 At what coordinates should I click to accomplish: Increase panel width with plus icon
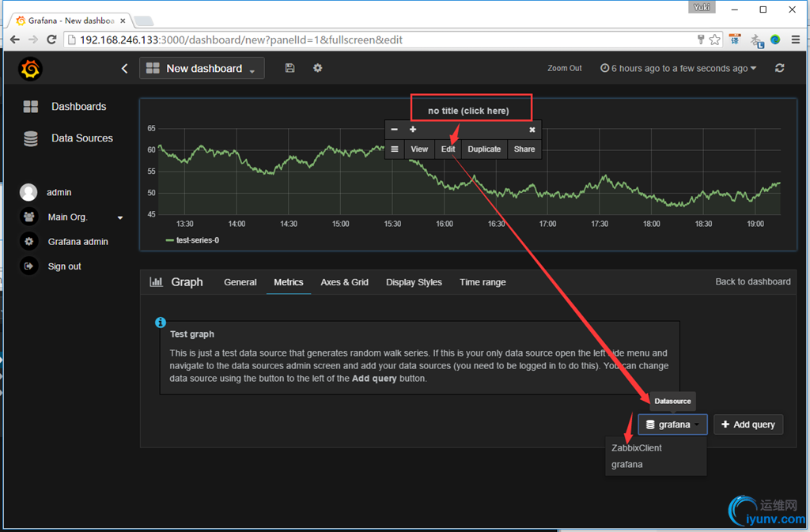(x=413, y=130)
